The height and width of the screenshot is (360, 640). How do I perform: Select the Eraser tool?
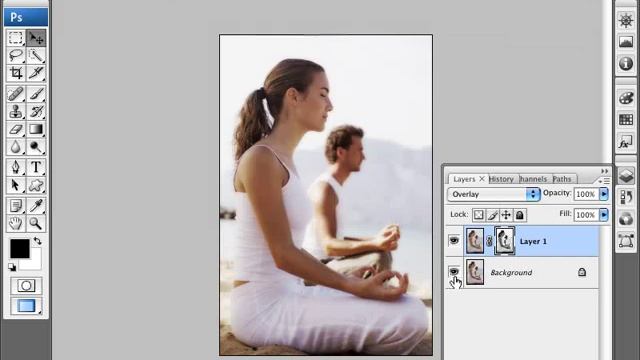click(16, 129)
